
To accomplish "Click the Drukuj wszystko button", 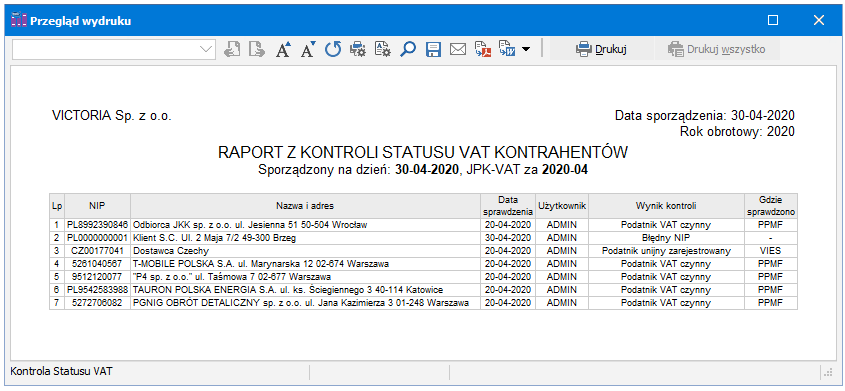I will 717,50.
